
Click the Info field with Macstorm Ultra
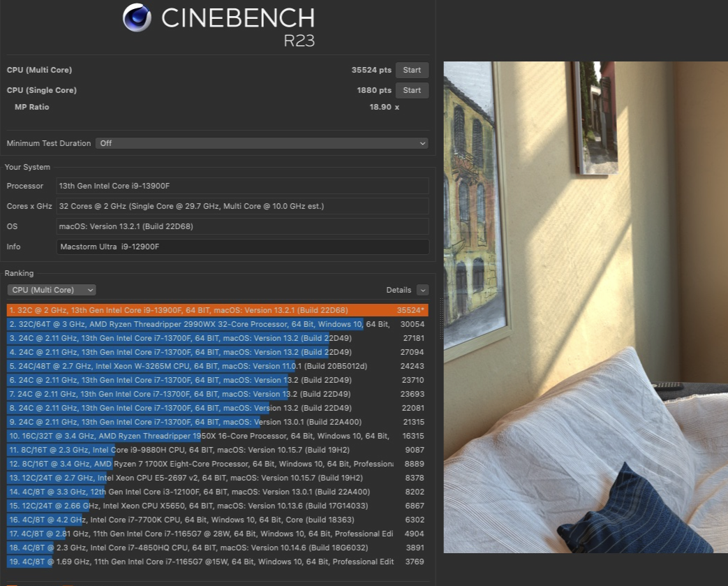tap(242, 247)
